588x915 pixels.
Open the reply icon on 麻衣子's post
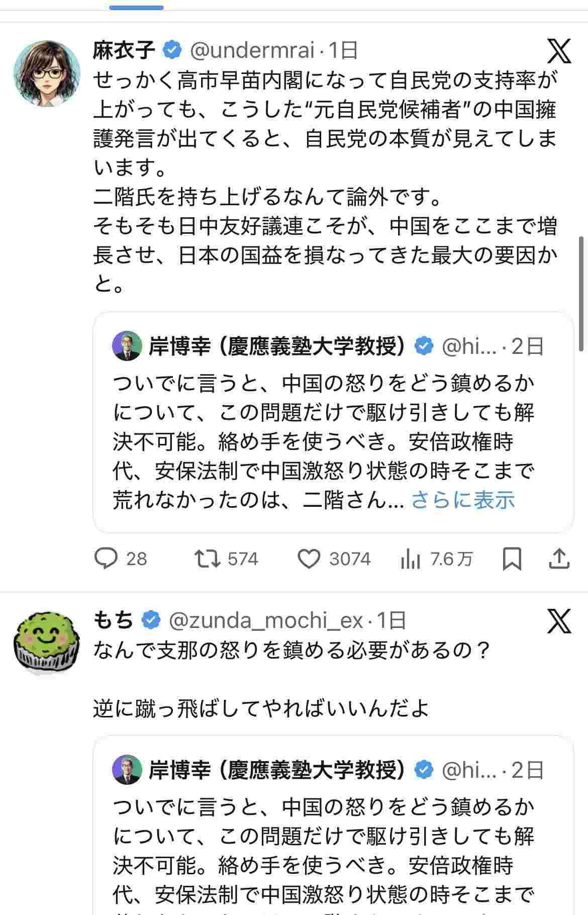click(x=106, y=559)
